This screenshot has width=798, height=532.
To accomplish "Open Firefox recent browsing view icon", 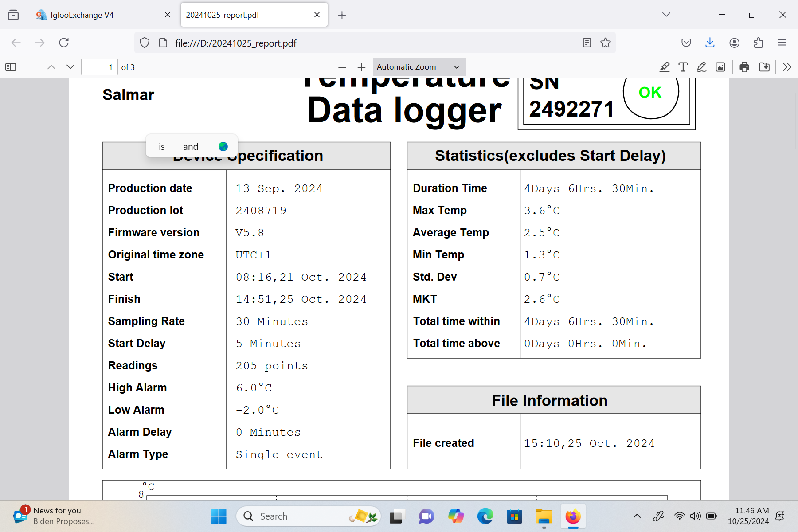I will click(13, 15).
